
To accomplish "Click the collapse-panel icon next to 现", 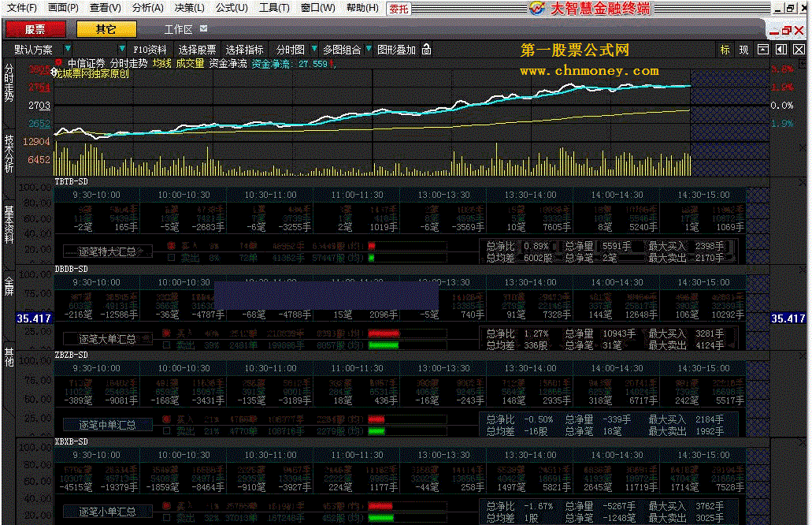I will 763,49.
